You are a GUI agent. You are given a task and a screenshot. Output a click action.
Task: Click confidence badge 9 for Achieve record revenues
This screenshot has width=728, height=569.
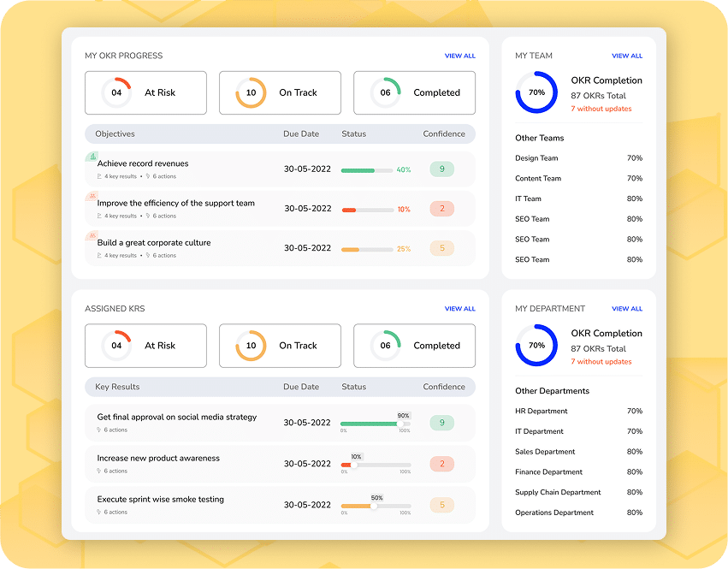pyautogui.click(x=441, y=169)
